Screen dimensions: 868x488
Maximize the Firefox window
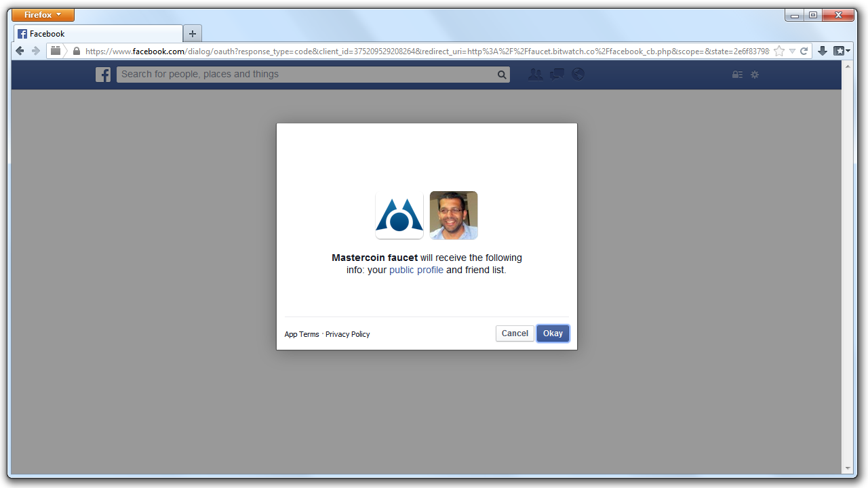tap(813, 15)
